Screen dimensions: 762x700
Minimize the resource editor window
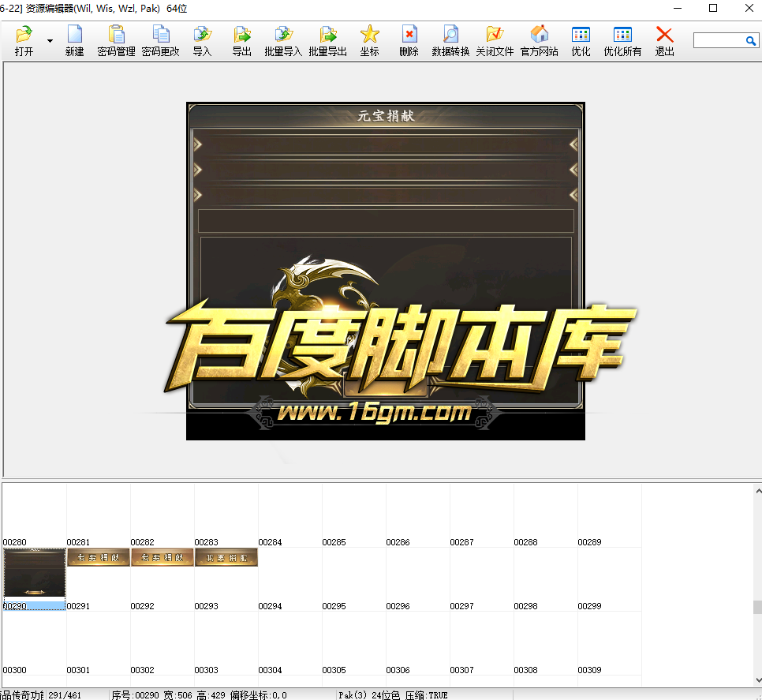coord(678,8)
